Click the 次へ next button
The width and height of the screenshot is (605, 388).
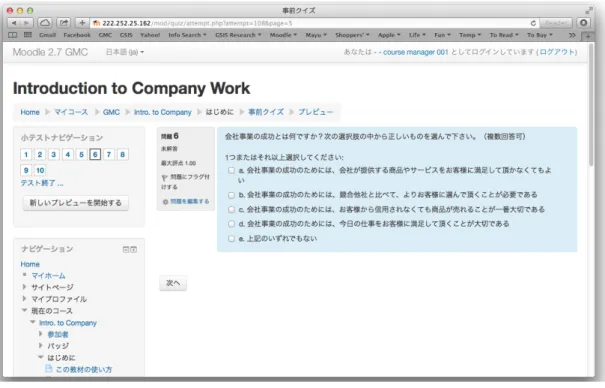[x=173, y=283]
